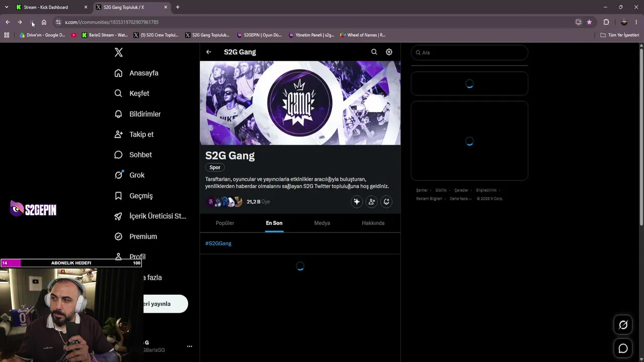
Task: Open the tab search dropdown arrow
Action: [x=7, y=7]
